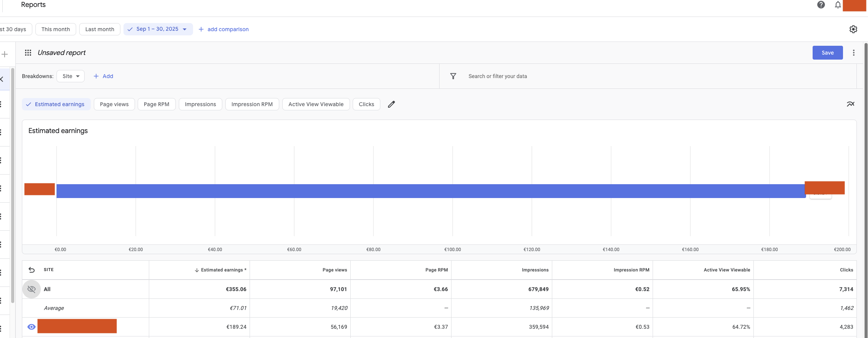Click the grid icon beside Unsaved report
This screenshot has width=868, height=338.
[28, 53]
